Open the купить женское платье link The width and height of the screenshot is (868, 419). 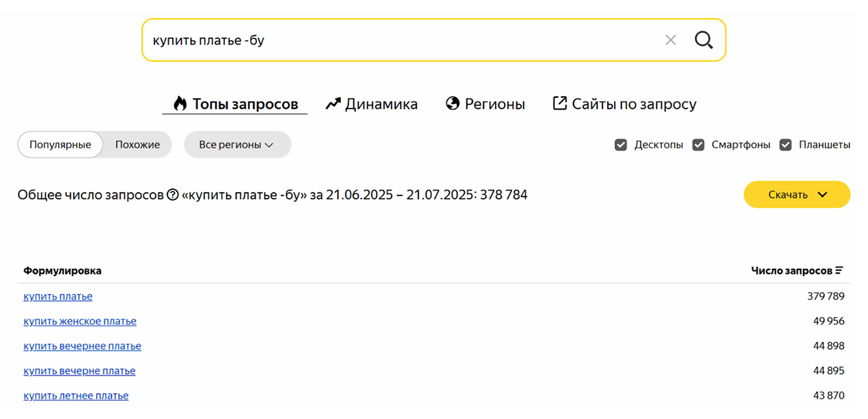coord(80,321)
